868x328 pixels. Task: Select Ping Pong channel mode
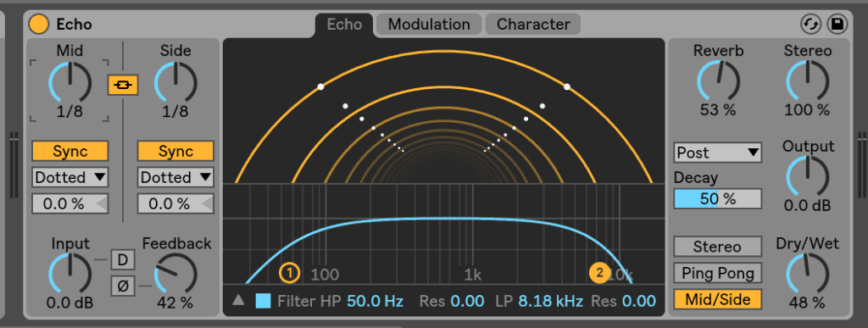coord(717,273)
